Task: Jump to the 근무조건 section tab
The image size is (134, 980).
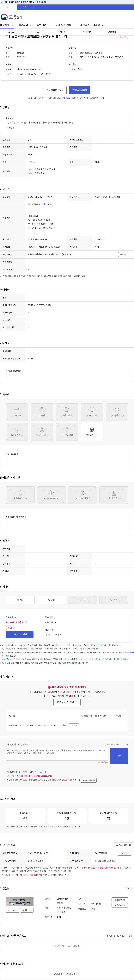Action: coord(37,32)
